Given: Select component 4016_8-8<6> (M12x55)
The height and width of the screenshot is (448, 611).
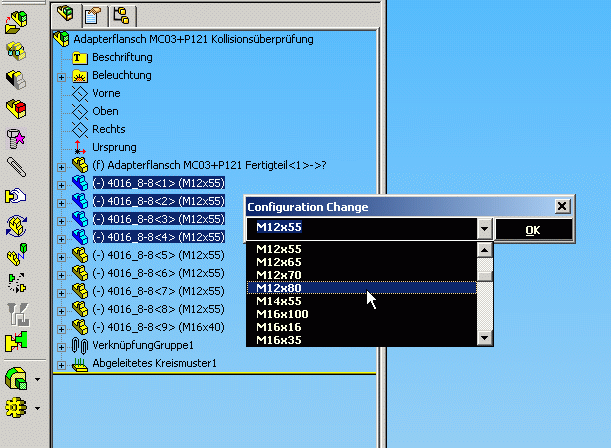Looking at the screenshot, I should coord(159,273).
